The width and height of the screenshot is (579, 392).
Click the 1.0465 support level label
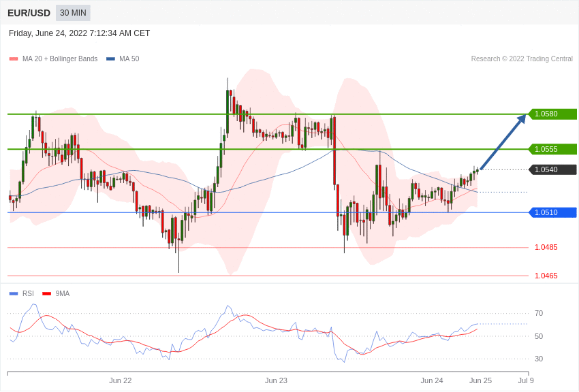546,276
